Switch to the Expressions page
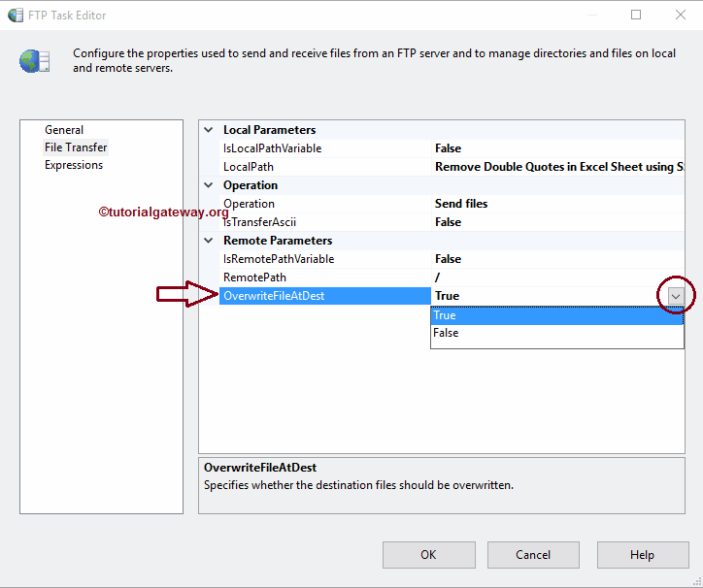The image size is (703, 588). pos(74,165)
